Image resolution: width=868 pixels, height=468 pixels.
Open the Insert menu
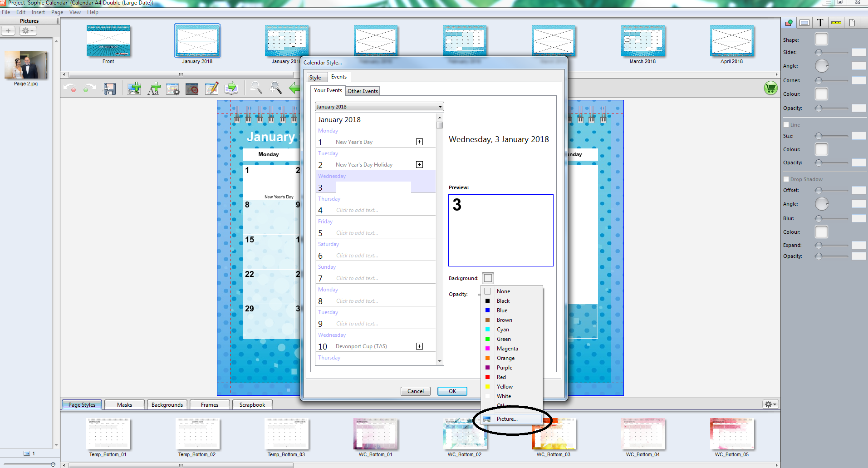38,12
